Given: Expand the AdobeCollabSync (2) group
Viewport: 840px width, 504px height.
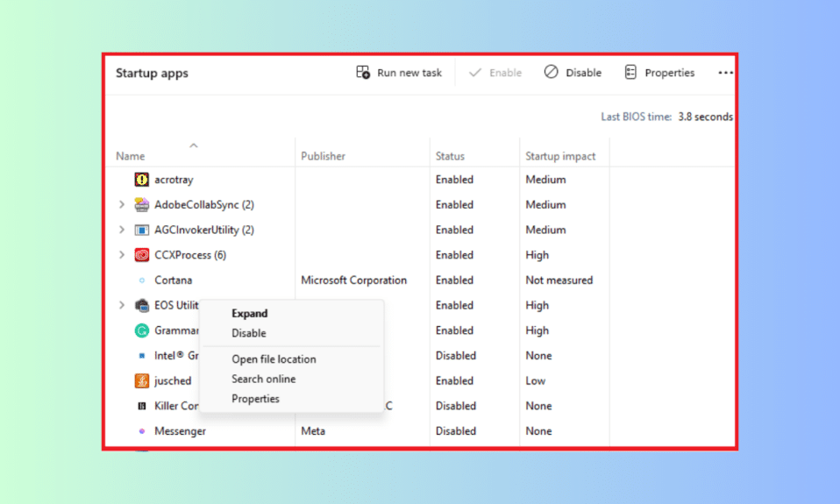Looking at the screenshot, I should pos(122,204).
